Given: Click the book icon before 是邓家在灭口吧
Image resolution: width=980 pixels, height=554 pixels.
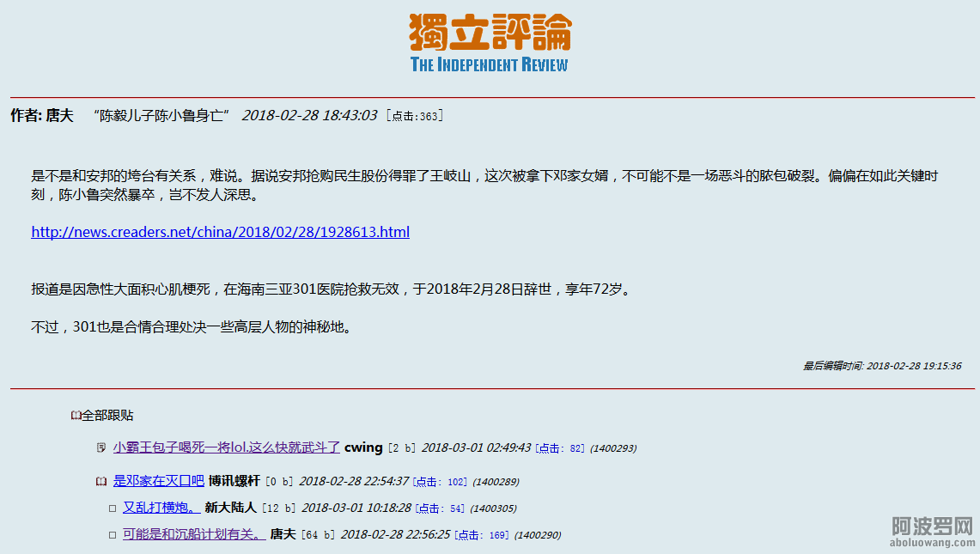Looking at the screenshot, I should [101, 481].
